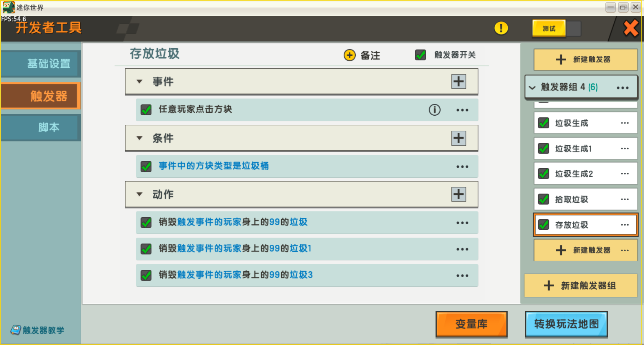Collapse 触发器组 4 group chevron
Image resolution: width=644 pixels, height=345 pixels.
pyautogui.click(x=532, y=88)
